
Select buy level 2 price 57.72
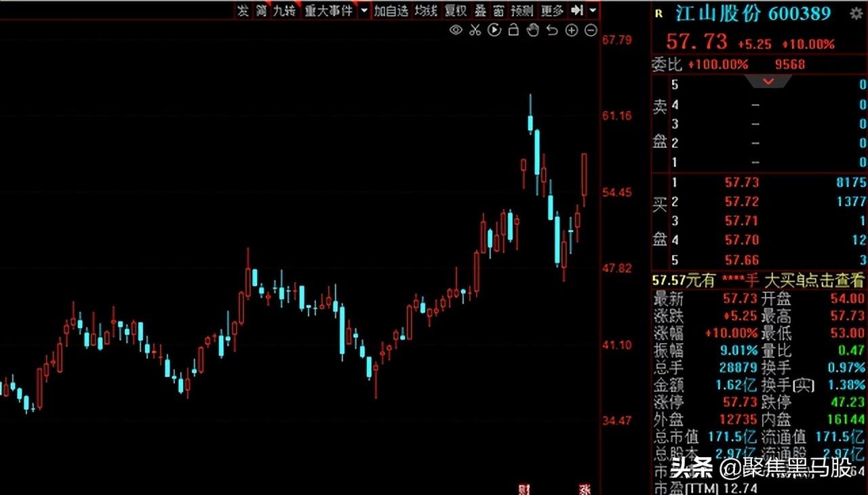[742, 201]
